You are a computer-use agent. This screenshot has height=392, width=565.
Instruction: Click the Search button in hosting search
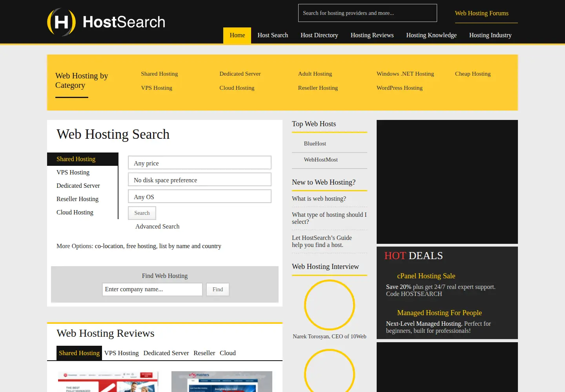tap(142, 213)
